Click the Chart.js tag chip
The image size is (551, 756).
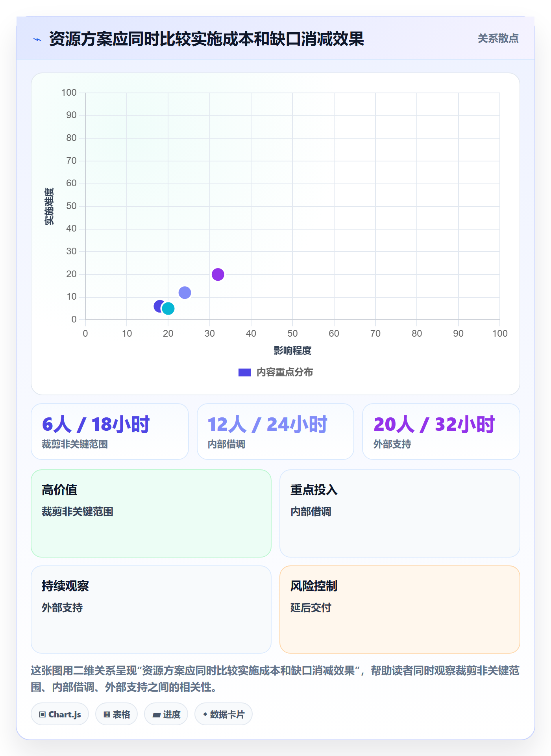click(x=60, y=714)
